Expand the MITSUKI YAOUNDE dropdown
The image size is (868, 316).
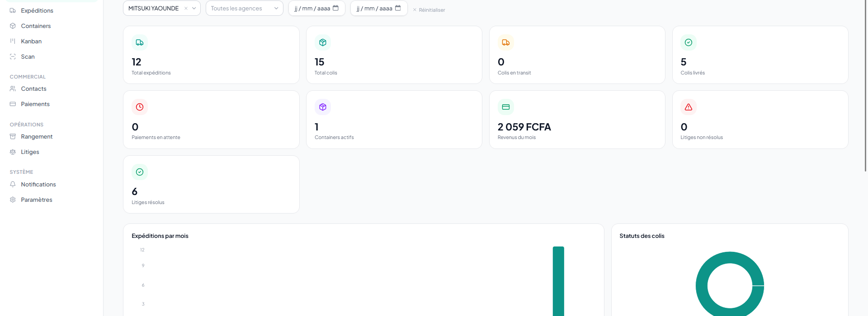pyautogui.click(x=194, y=8)
